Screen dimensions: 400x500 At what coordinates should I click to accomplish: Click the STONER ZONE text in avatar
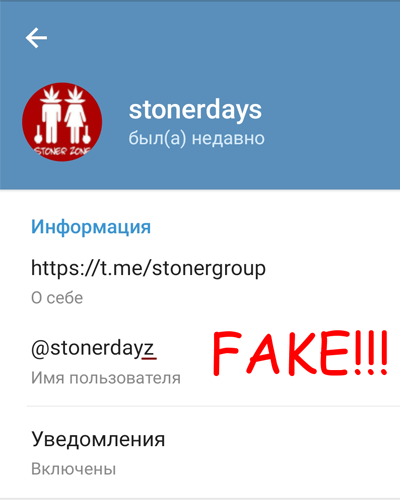point(62,151)
